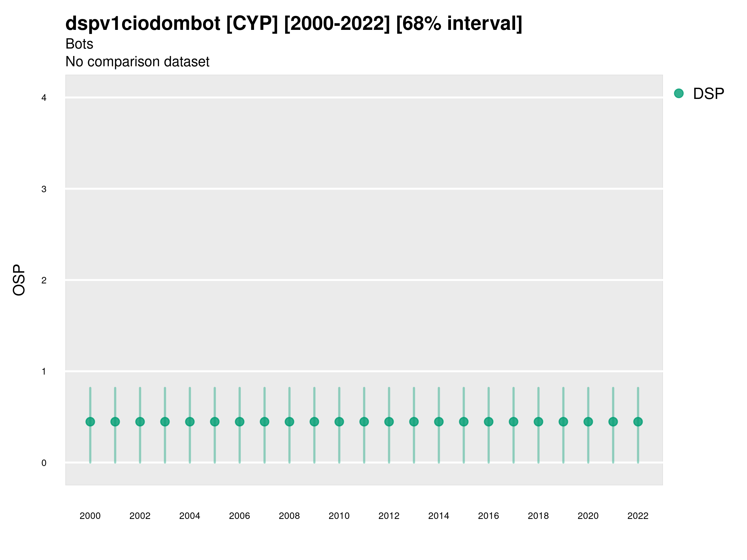This screenshot has height=560, width=747.
Task: Click the 2012 data point marker
Action: pos(389,422)
